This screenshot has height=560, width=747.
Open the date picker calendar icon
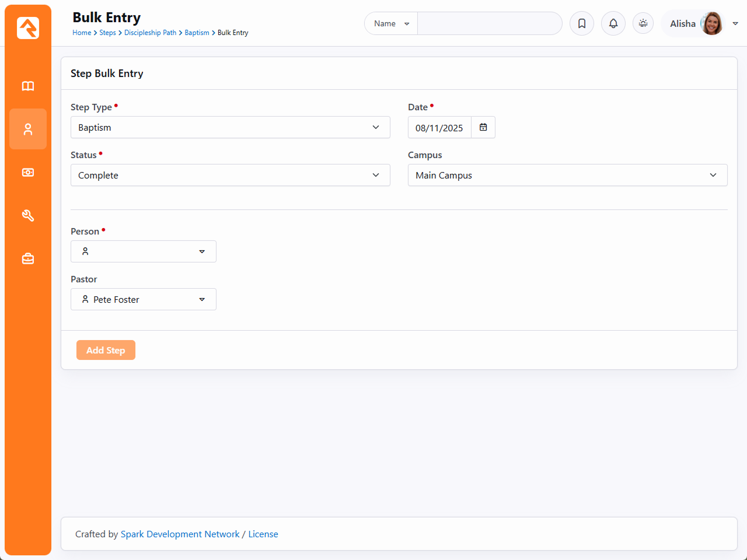click(483, 127)
